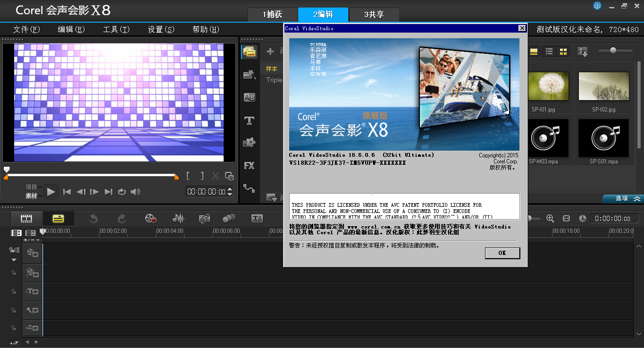Click OK in Corel VideoStudio dialog

pyautogui.click(x=502, y=253)
